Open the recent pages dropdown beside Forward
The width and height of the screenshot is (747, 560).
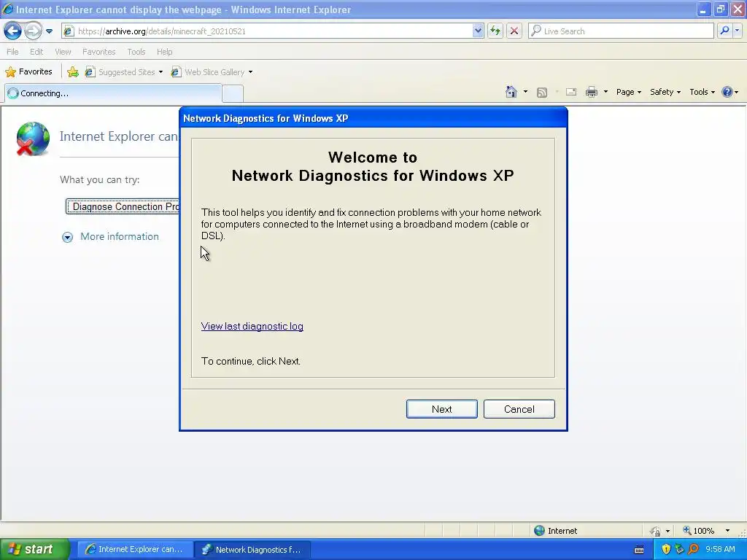click(49, 31)
